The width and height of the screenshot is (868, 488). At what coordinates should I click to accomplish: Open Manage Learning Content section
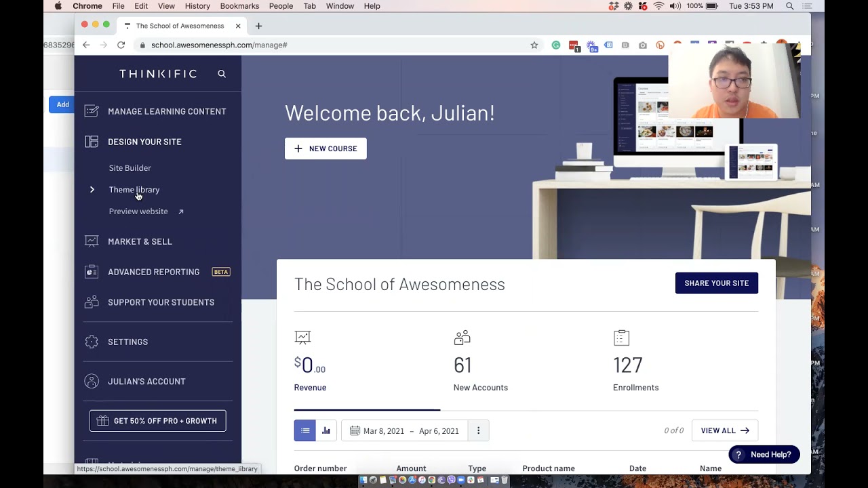pyautogui.click(x=167, y=111)
